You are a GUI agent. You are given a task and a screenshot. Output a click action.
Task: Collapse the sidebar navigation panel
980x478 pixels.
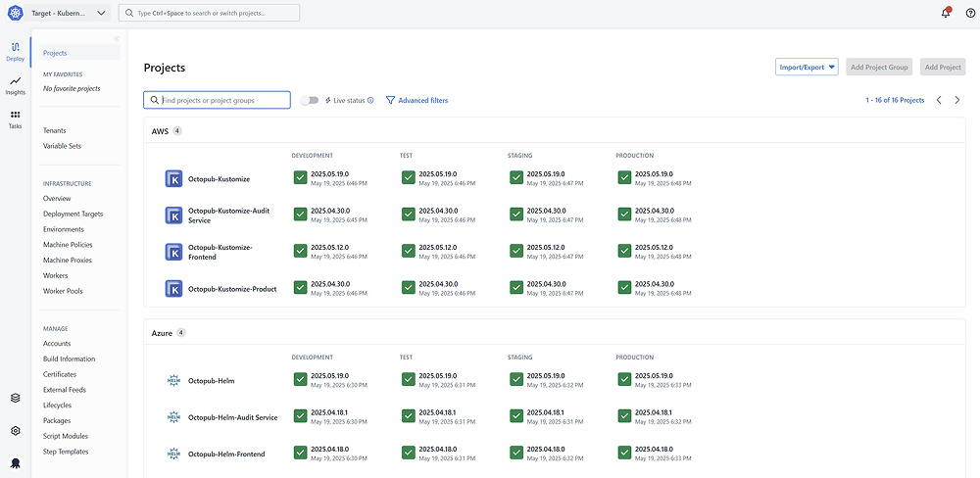tap(117, 39)
